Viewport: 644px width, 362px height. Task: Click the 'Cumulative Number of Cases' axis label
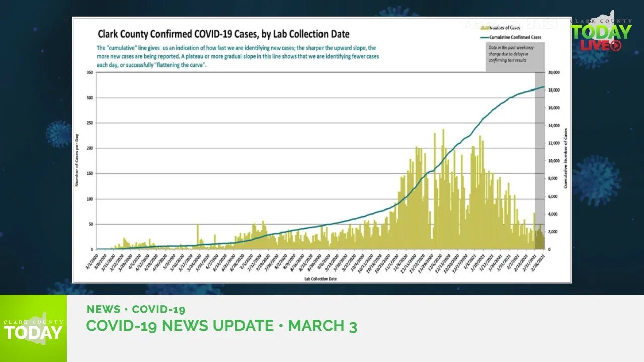pos(565,158)
